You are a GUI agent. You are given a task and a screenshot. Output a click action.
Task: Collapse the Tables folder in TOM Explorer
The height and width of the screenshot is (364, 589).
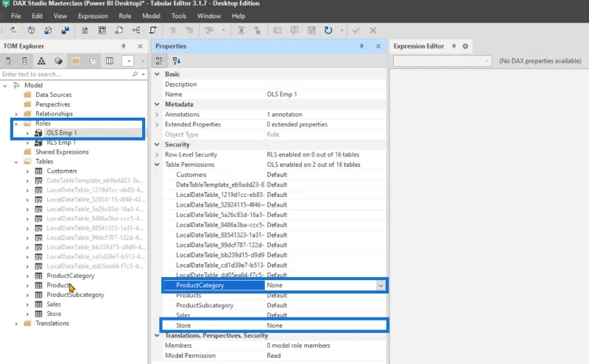pyautogui.click(x=16, y=162)
